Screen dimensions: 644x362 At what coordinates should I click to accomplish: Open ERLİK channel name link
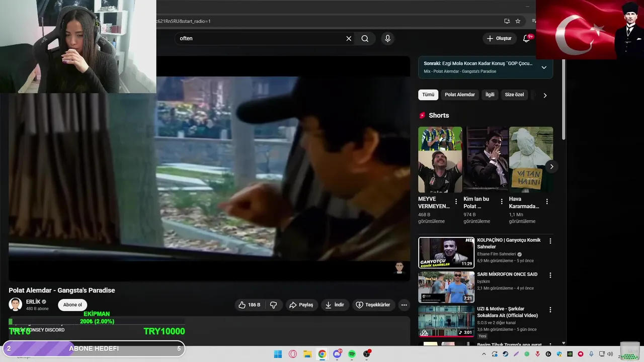(33, 302)
